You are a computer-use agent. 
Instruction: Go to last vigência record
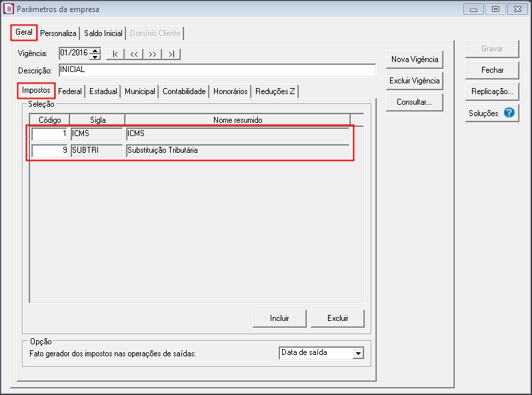tap(171, 54)
